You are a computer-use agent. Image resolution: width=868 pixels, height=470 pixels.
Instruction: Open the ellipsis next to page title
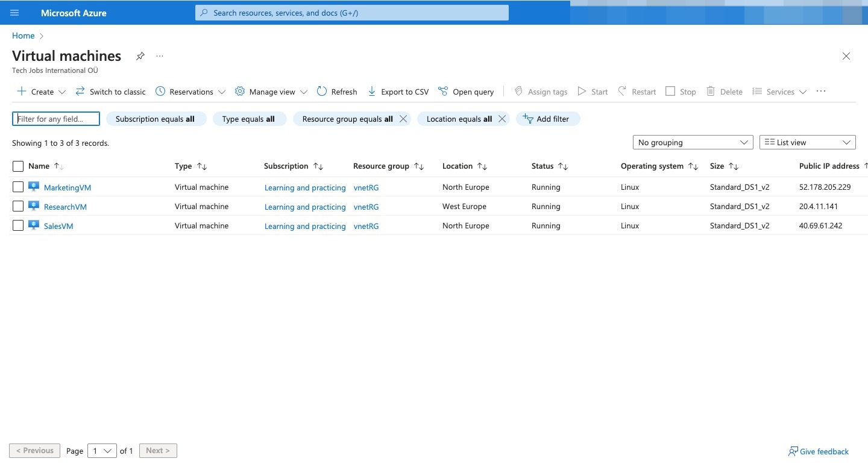(x=160, y=56)
